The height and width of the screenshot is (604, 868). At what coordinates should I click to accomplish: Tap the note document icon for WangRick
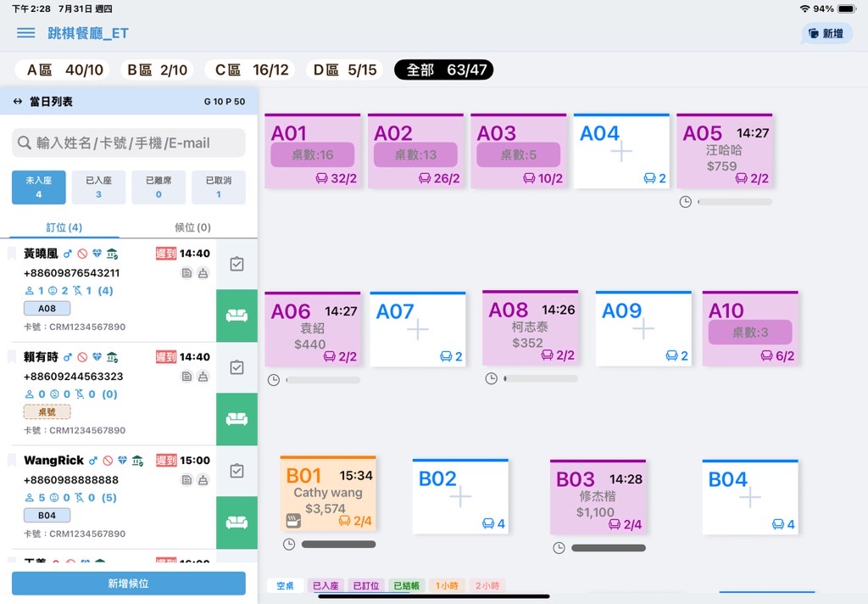pyautogui.click(x=186, y=480)
